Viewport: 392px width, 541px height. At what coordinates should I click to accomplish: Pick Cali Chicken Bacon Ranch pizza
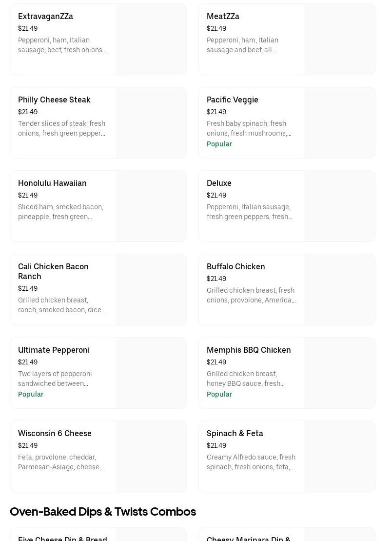pyautogui.click(x=53, y=271)
